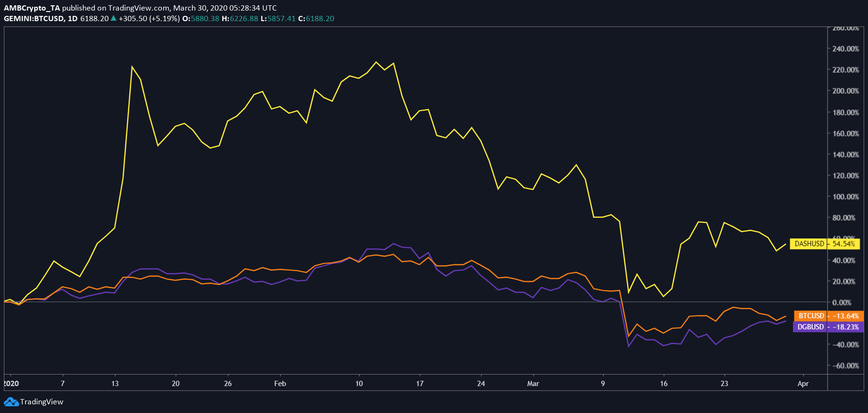This screenshot has height=413, width=868.
Task: Click the -18.23% value tag
Action: tap(846, 327)
